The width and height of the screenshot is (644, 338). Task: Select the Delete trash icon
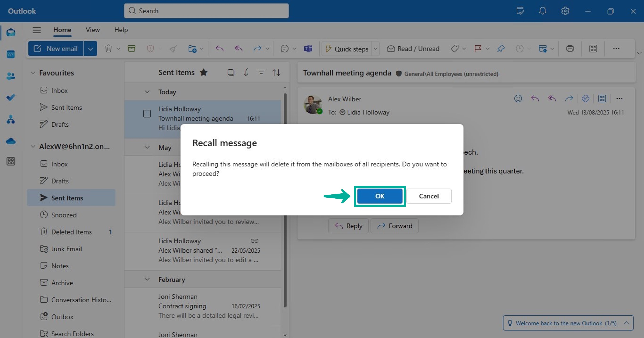[108, 48]
